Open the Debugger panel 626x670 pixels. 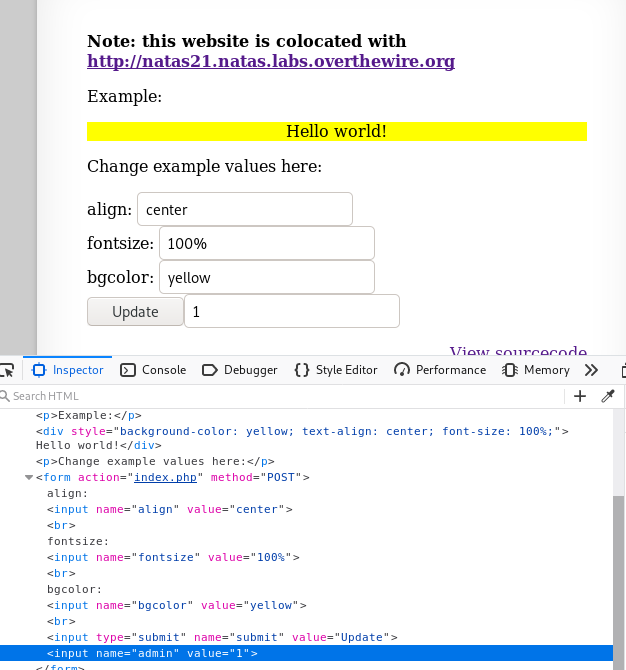point(240,370)
